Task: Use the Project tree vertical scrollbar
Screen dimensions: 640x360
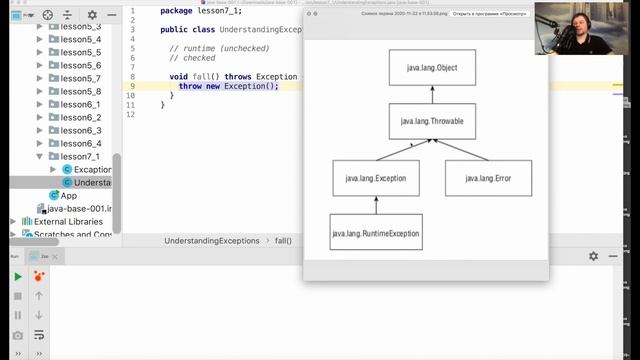Action: tap(117, 193)
